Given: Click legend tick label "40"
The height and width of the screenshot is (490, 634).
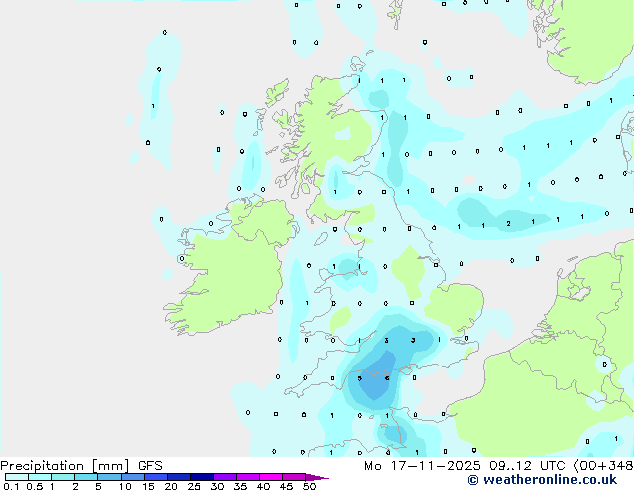Looking at the screenshot, I should (x=263, y=486).
